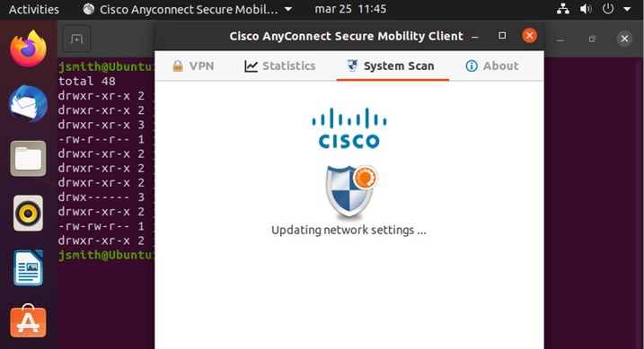Screen dimensions: 644x349
Task: Click the volume speaker icon
Action: [586, 9]
